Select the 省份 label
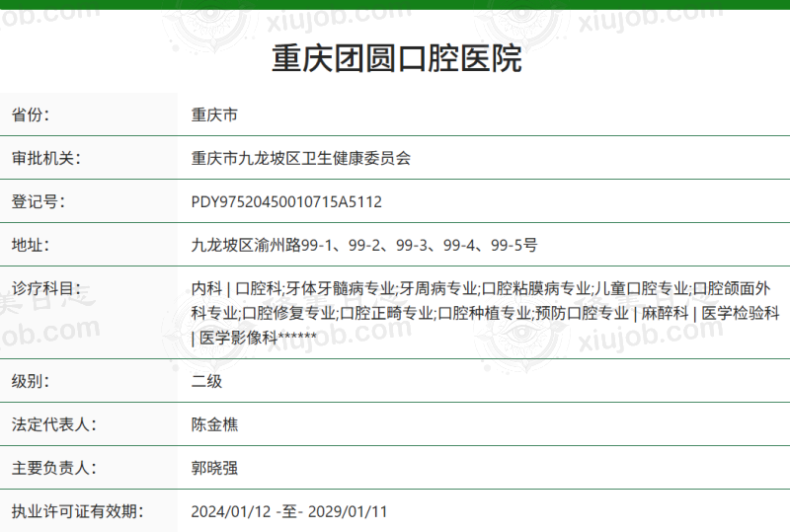The height and width of the screenshot is (532, 790). point(31,114)
